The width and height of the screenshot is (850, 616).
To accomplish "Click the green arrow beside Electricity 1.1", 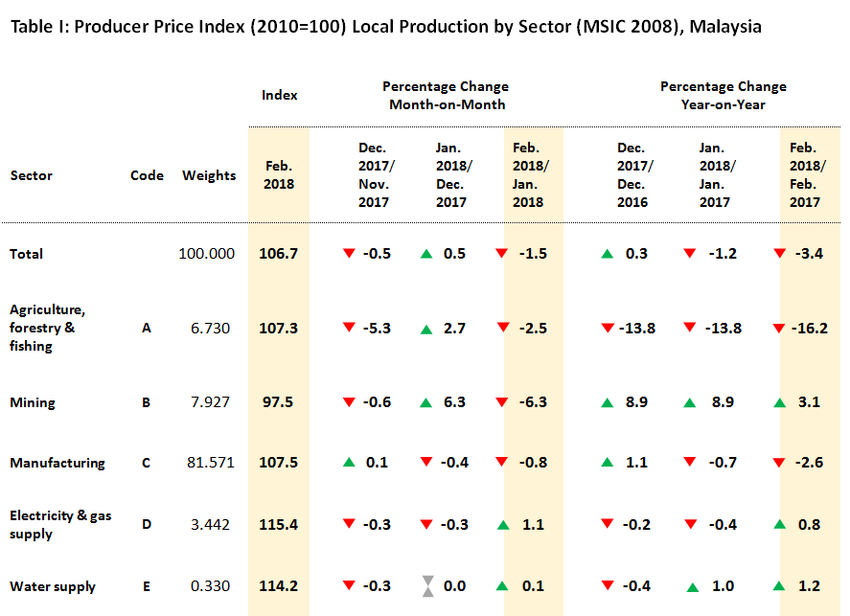I will 503,524.
